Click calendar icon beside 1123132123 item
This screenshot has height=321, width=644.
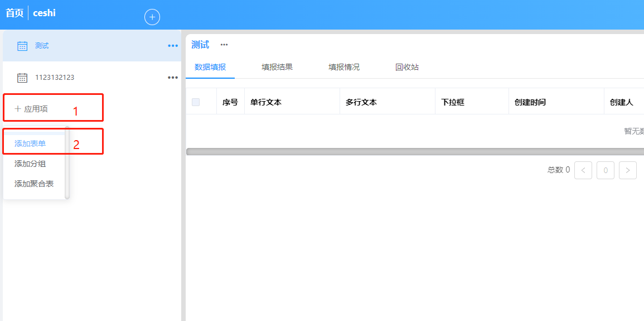pos(22,78)
